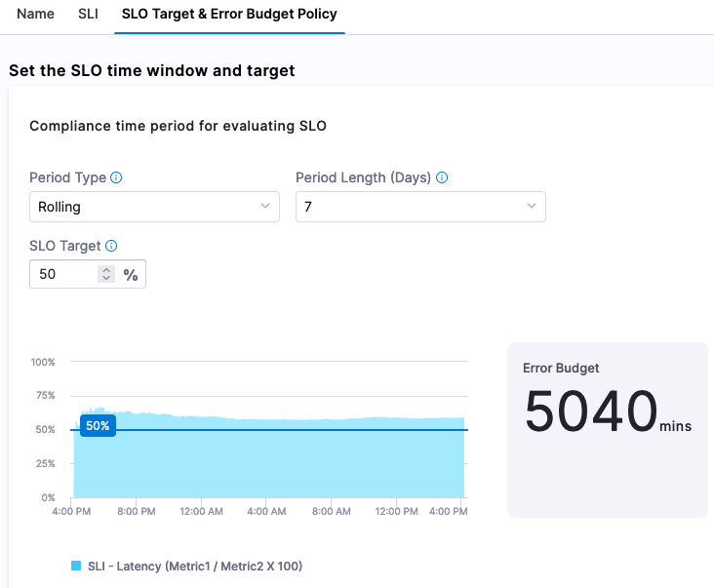Increase SLO Target with the up arrow
The image size is (714, 588).
(x=106, y=270)
